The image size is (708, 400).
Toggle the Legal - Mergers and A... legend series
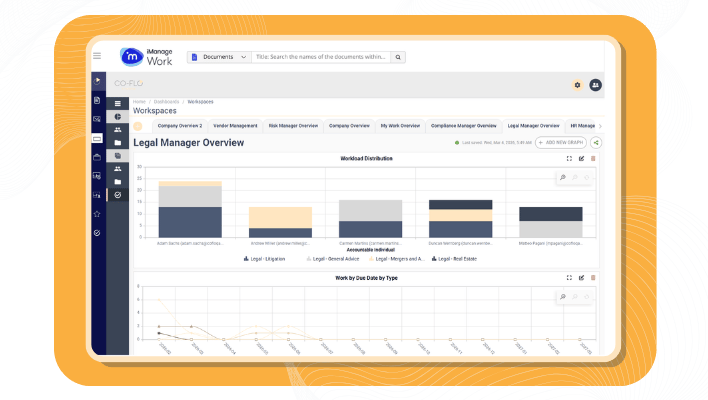397,259
